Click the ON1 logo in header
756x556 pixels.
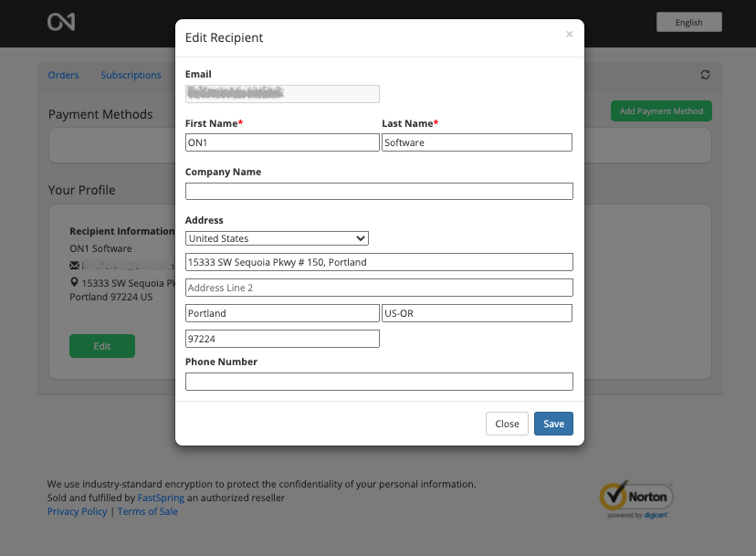click(61, 22)
